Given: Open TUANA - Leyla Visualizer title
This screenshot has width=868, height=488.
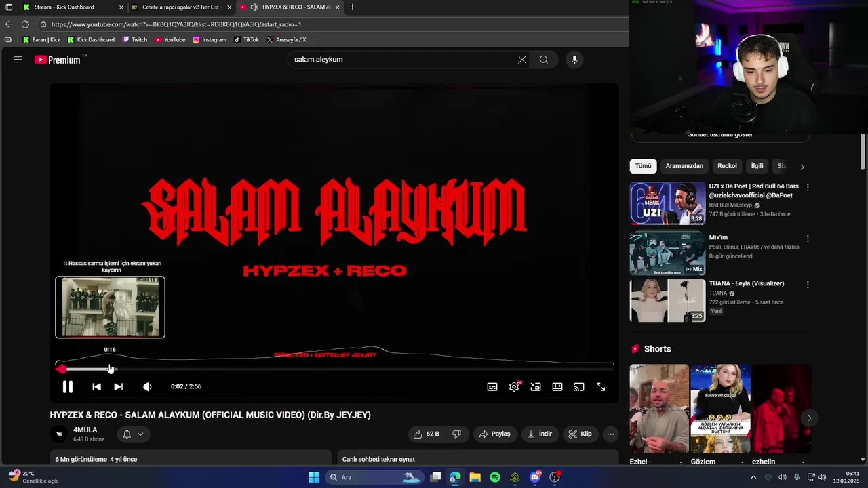Looking at the screenshot, I should pyautogui.click(x=746, y=283).
